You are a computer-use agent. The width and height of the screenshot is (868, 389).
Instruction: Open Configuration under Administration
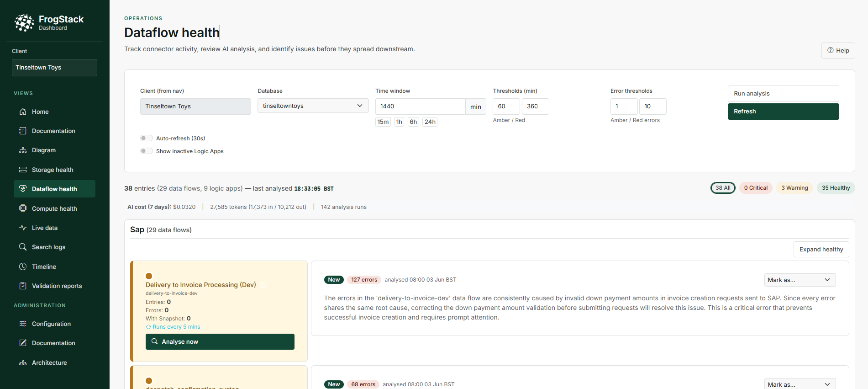point(54,324)
